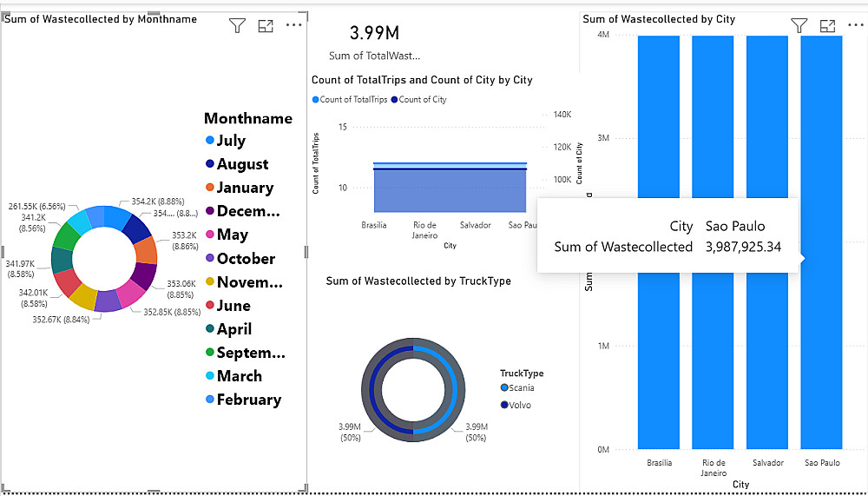
Task: Select April legend entry
Action: pos(228,328)
